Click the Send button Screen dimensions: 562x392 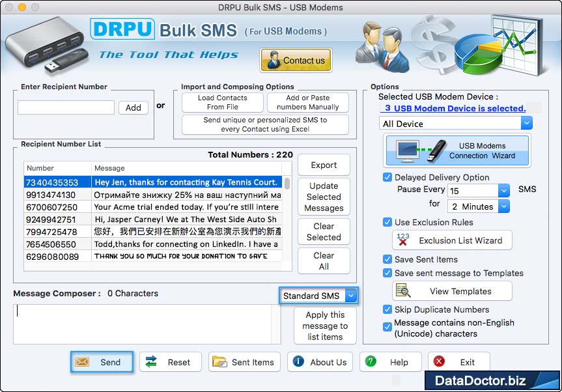pos(102,362)
